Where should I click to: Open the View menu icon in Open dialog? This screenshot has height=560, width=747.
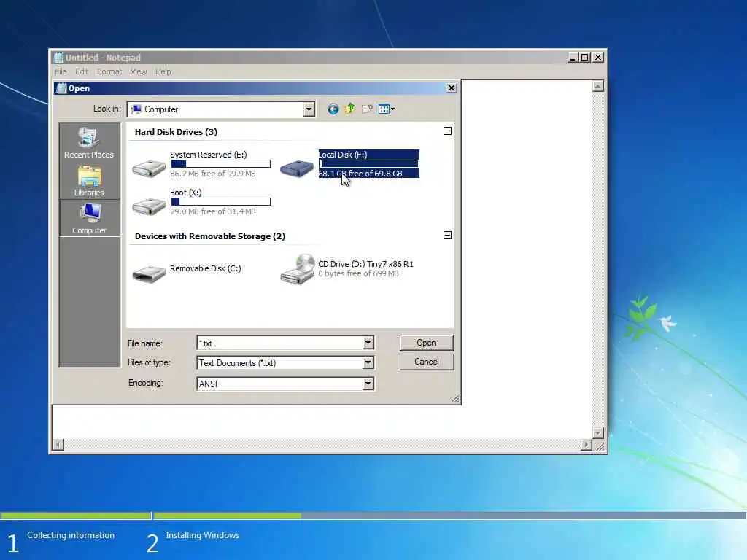[x=387, y=109]
